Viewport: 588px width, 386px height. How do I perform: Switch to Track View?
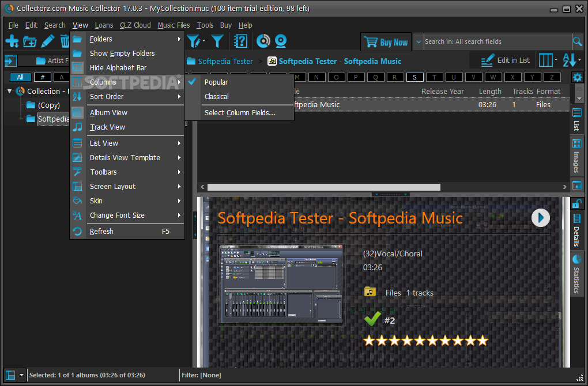(127, 127)
